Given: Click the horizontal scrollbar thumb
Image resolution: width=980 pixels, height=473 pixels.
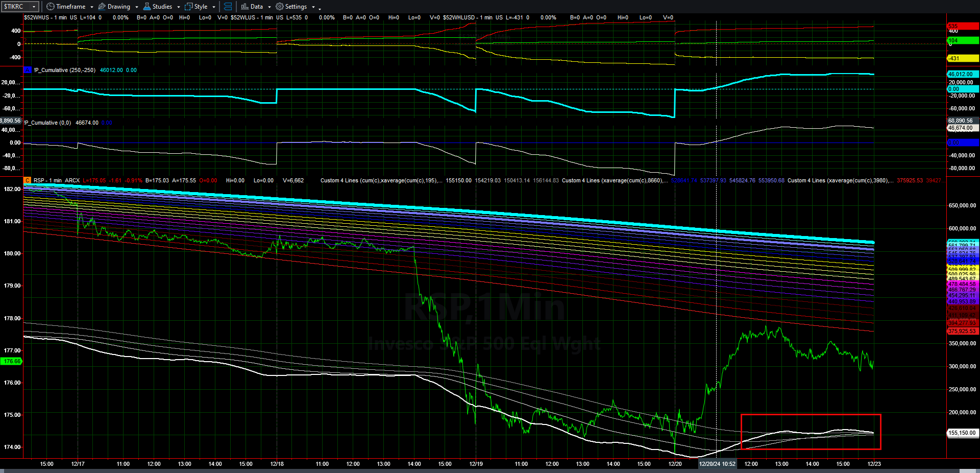Looking at the screenshot, I should (969, 471).
